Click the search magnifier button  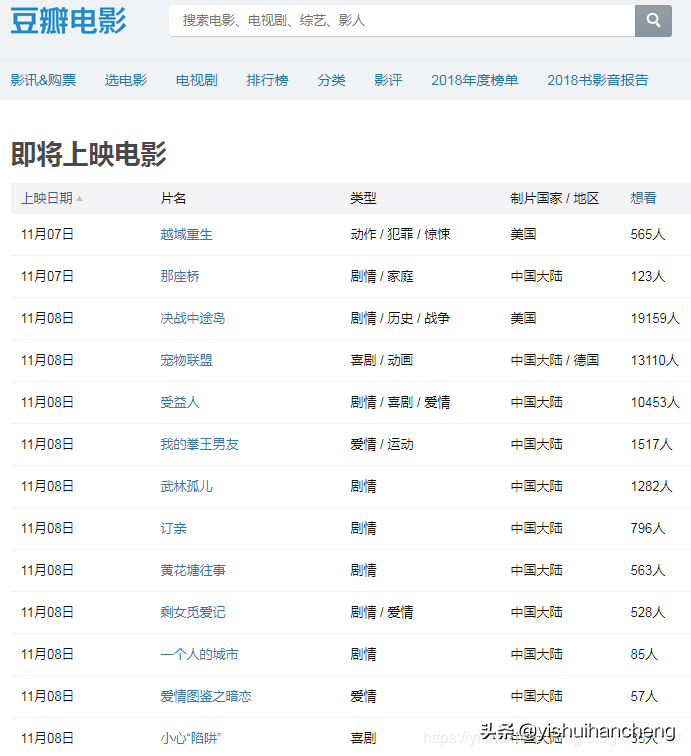653,21
